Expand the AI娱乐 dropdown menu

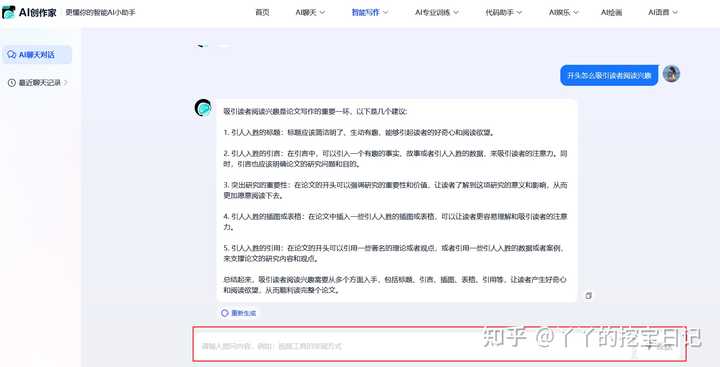(563, 12)
